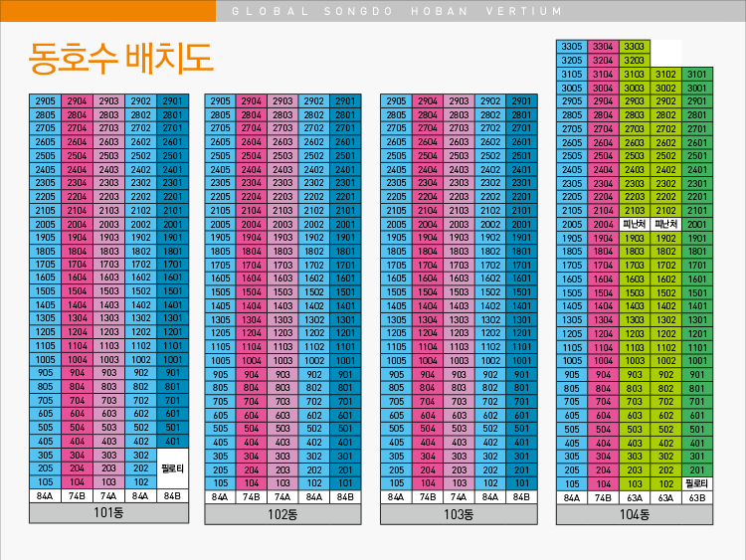Click unit 3205 in 104동
Screen dimensions: 746x560
[x=572, y=61]
